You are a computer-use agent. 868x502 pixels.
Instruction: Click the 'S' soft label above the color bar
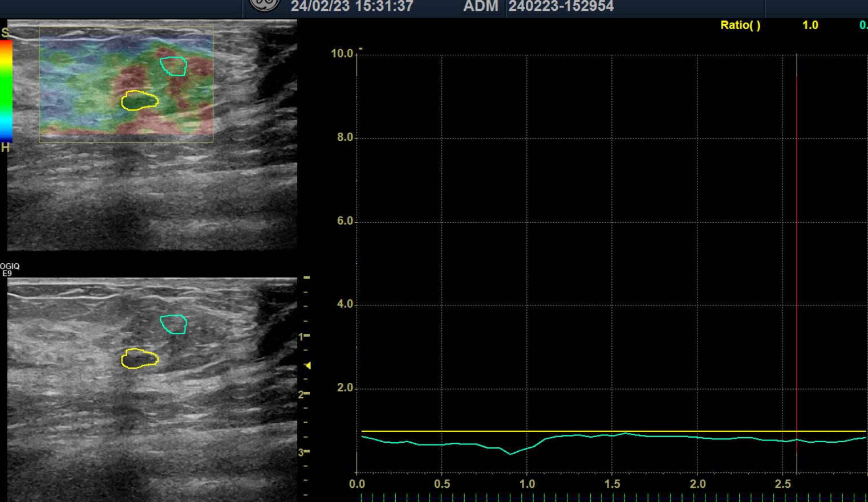coord(5,32)
